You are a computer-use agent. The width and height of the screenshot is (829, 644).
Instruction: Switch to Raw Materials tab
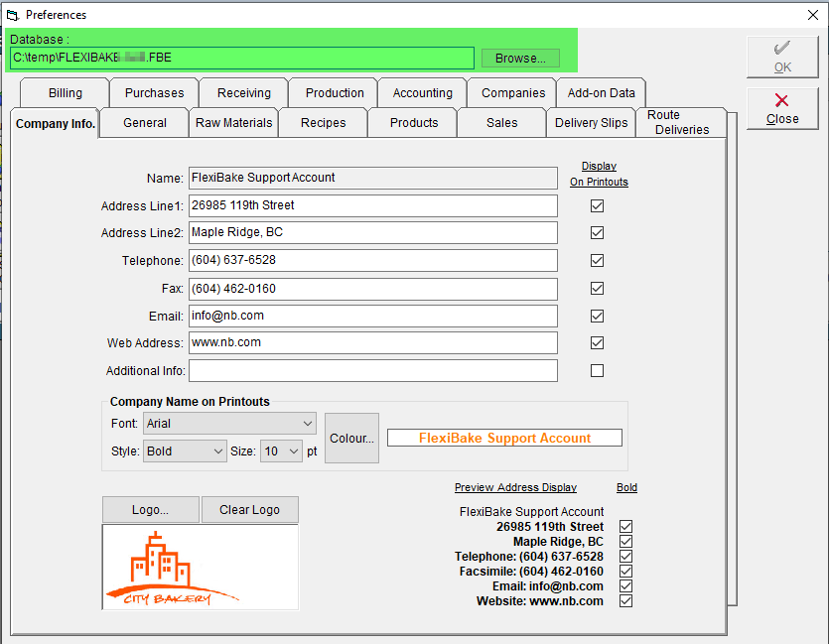[233, 123]
